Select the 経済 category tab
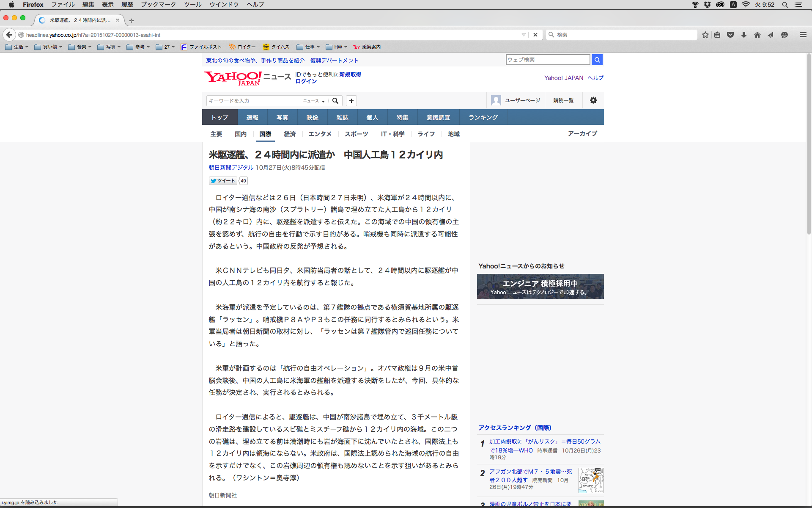 point(290,134)
